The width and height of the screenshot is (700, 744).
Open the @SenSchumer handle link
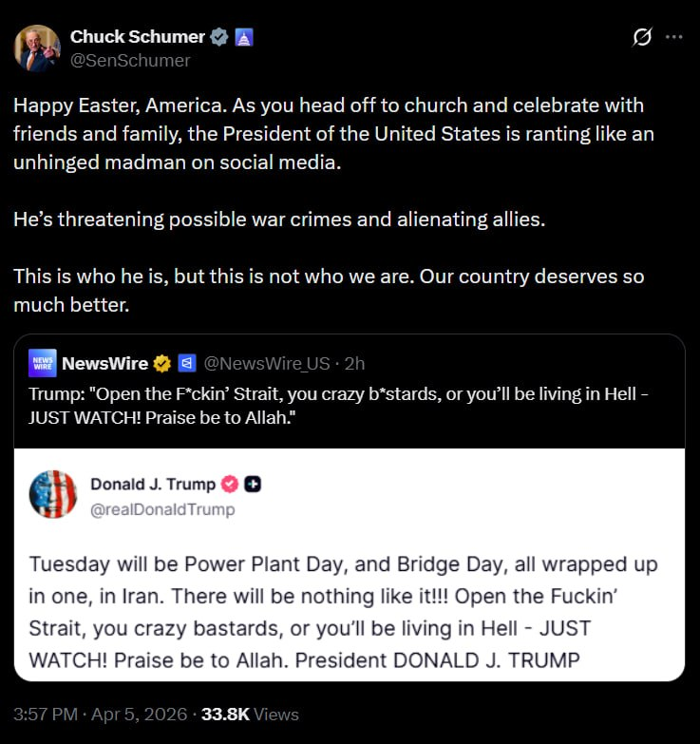coord(130,61)
